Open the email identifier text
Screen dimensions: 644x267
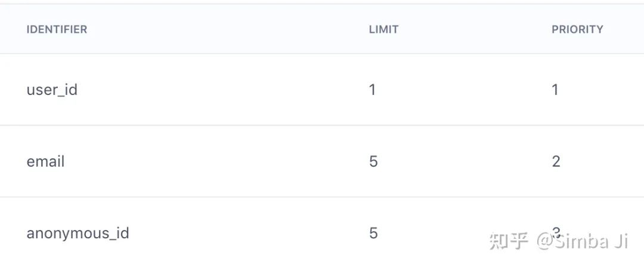coord(45,161)
